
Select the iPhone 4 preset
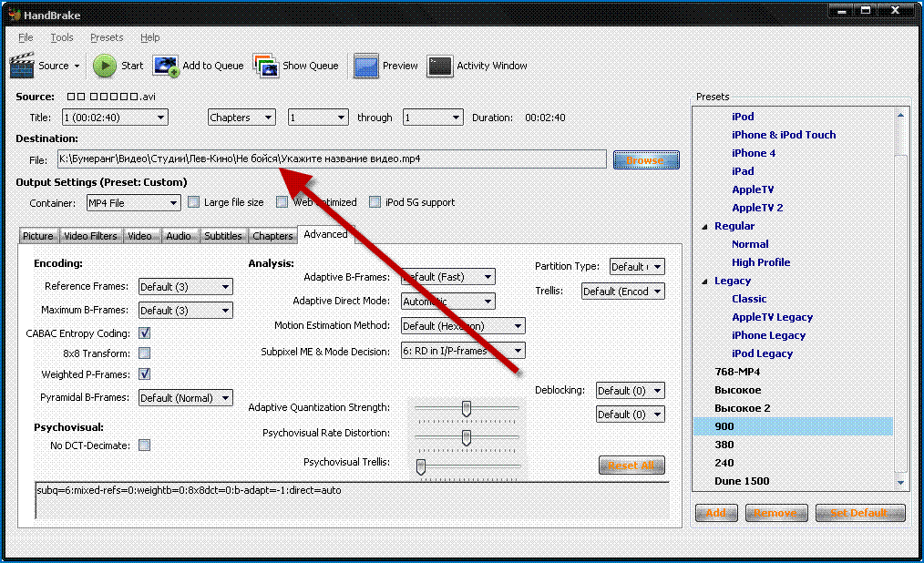click(753, 153)
